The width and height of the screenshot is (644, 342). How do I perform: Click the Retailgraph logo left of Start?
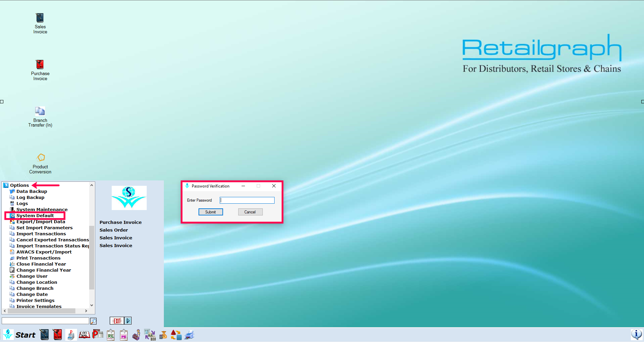[x=8, y=335]
